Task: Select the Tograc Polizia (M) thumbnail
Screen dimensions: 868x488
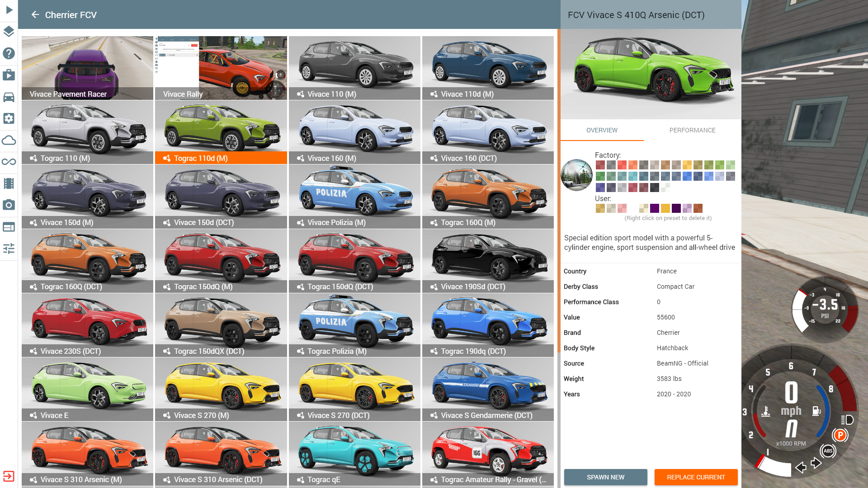Action: pyautogui.click(x=354, y=325)
